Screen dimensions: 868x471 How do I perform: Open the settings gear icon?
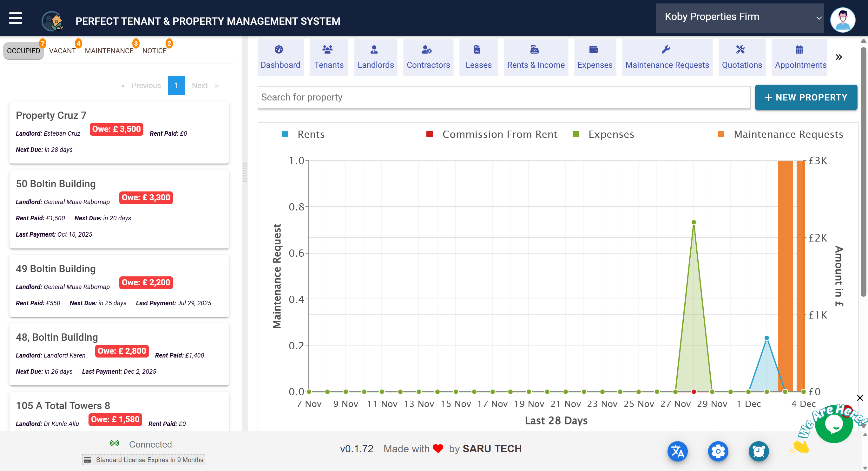pyautogui.click(x=718, y=451)
